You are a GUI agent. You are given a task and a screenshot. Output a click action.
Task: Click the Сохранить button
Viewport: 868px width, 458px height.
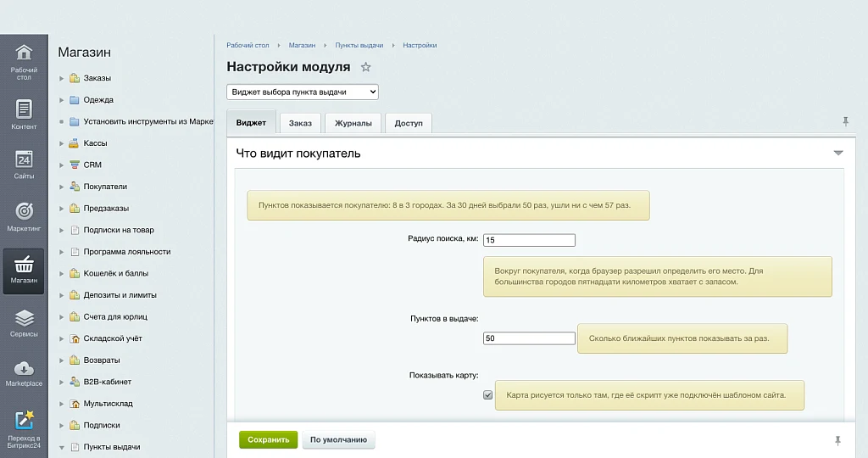269,439
